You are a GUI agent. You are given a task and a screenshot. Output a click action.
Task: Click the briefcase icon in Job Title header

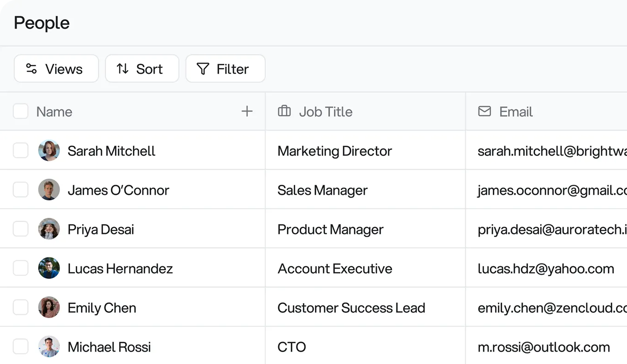[284, 111]
